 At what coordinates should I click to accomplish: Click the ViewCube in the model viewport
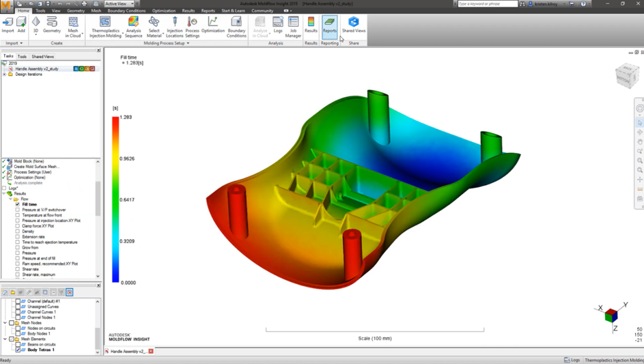coord(627,76)
